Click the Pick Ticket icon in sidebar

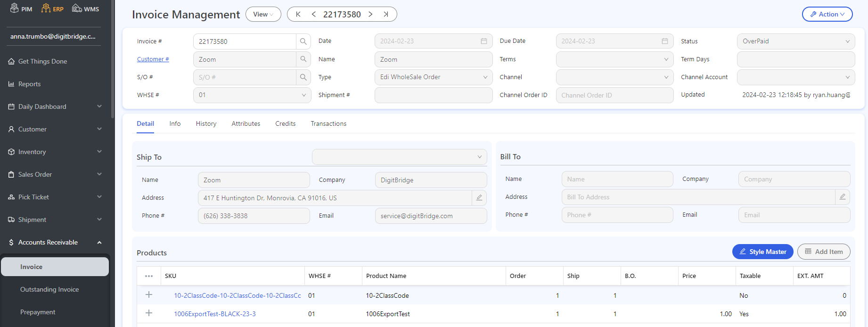click(11, 197)
